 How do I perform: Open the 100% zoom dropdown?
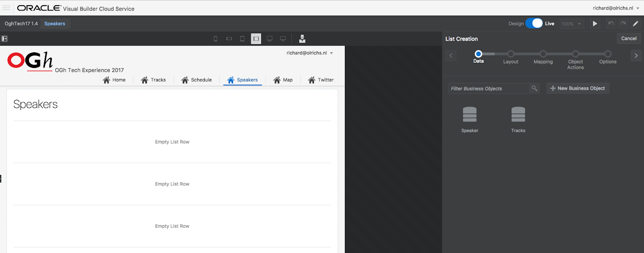coord(572,24)
